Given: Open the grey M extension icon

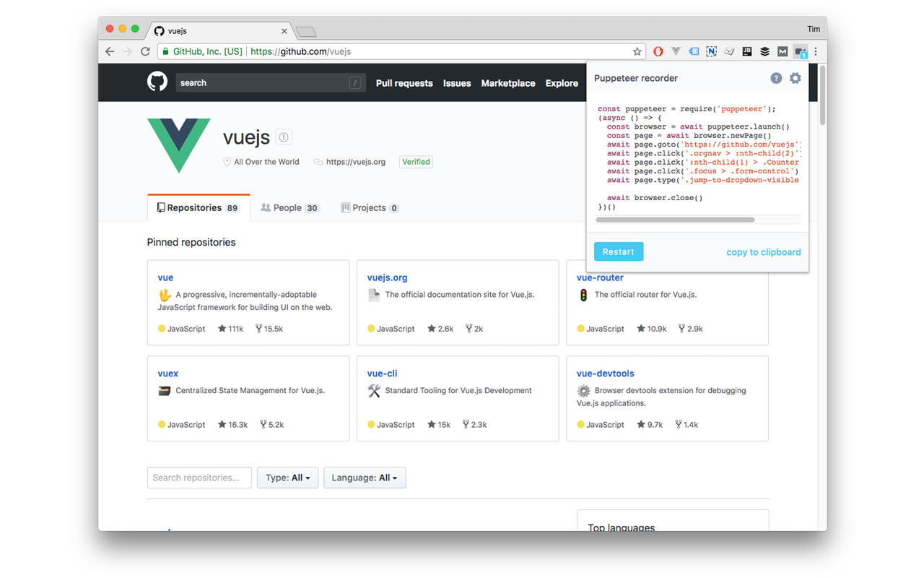Looking at the screenshot, I should 783,51.
